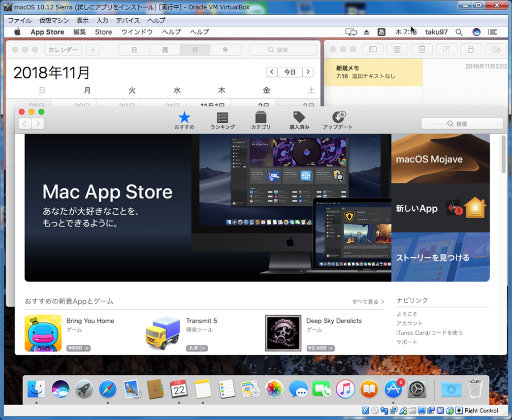The height and width of the screenshot is (420, 512).
Task: Open the ウインドウ (Window) menu
Action: click(x=137, y=32)
